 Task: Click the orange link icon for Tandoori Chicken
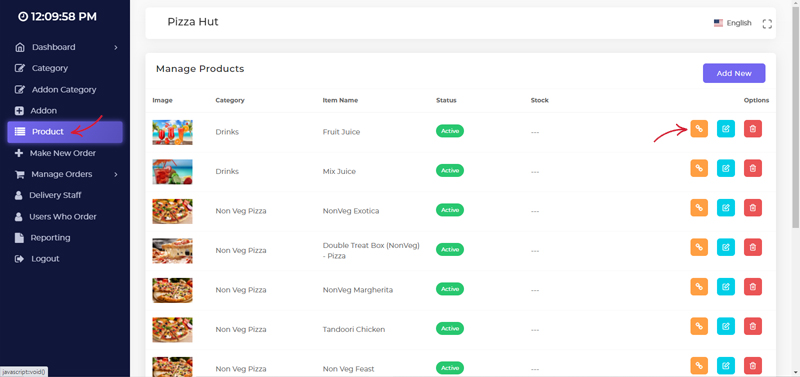tap(699, 326)
